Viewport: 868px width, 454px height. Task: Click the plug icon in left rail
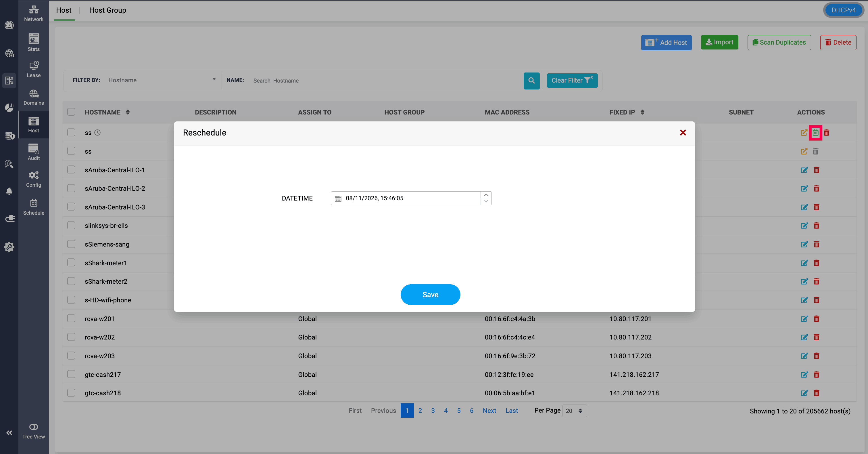(x=10, y=219)
